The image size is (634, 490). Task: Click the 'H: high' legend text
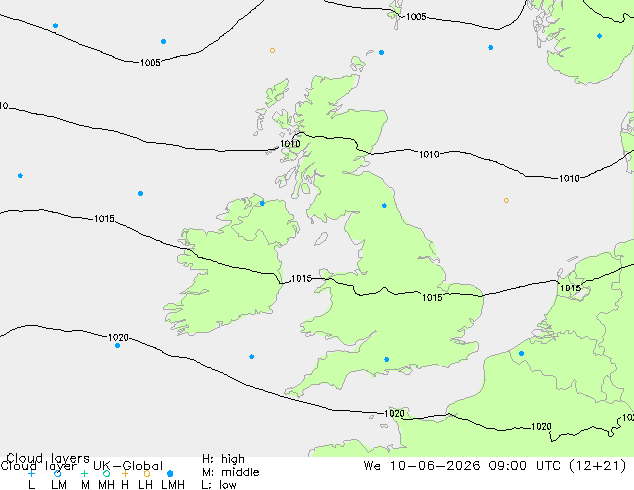223,459
